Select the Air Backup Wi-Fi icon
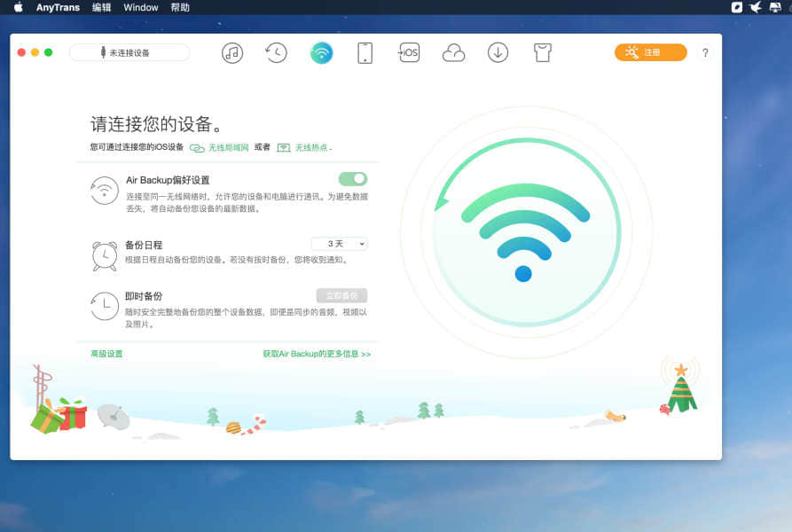 tap(321, 52)
